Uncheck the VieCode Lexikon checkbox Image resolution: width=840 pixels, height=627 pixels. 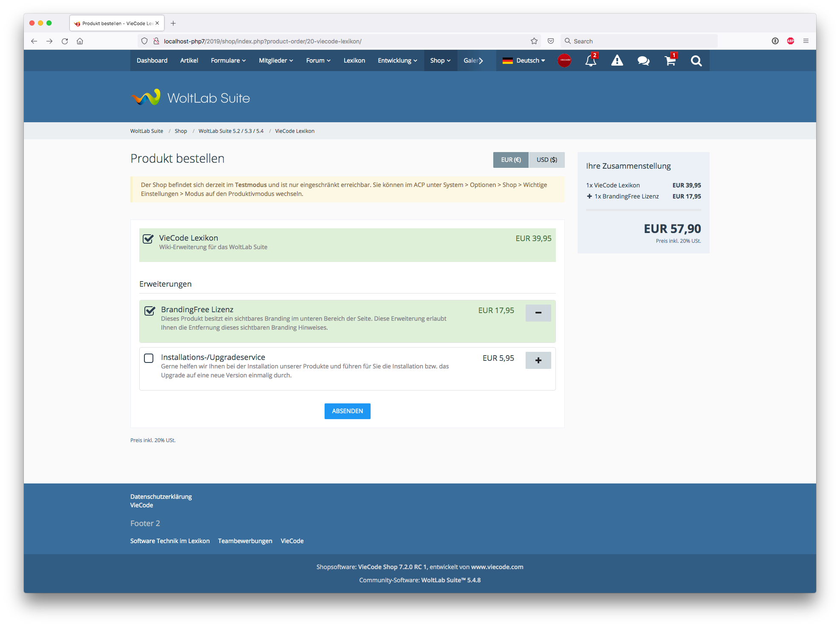(148, 239)
